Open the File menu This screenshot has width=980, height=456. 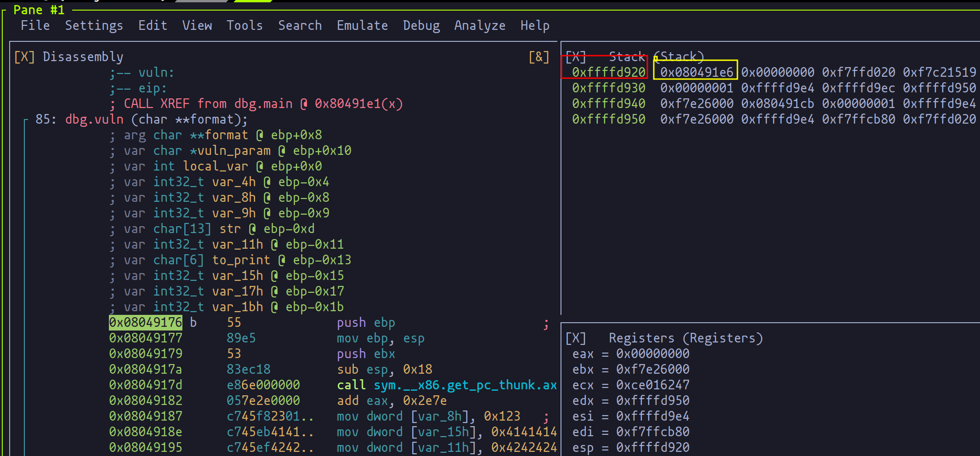[35, 26]
